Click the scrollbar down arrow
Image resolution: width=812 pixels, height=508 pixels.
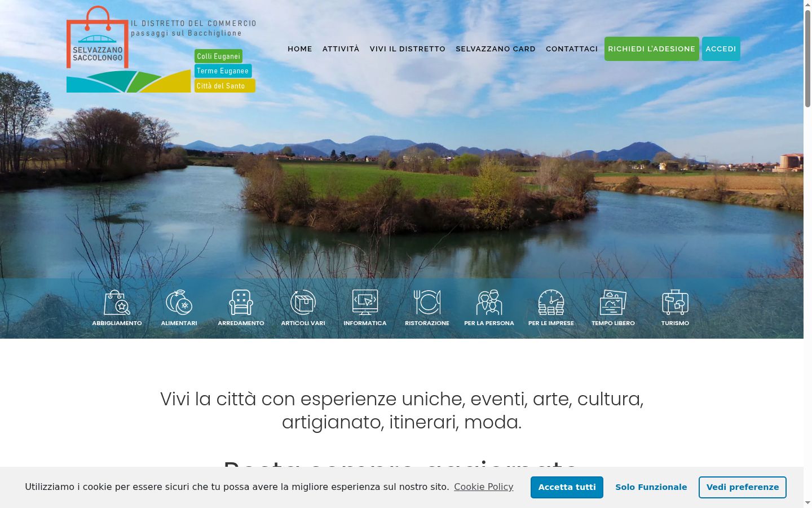pyautogui.click(x=807, y=503)
